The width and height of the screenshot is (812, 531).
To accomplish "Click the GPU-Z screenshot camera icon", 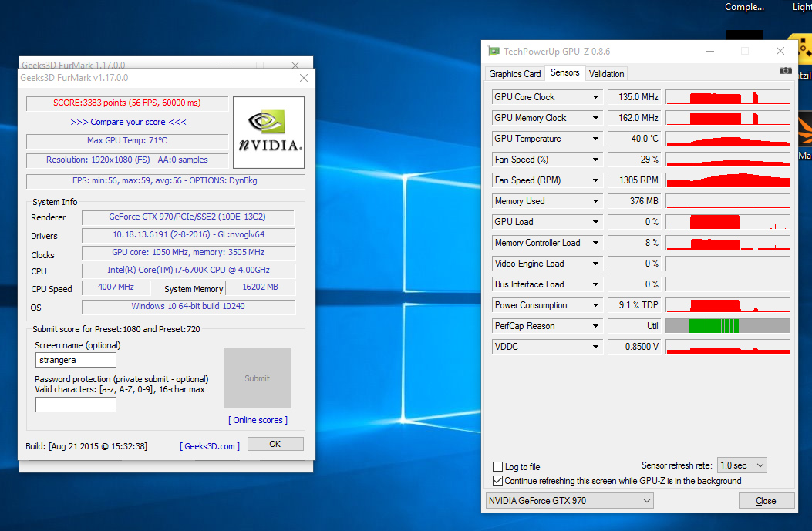I will 785,71.
